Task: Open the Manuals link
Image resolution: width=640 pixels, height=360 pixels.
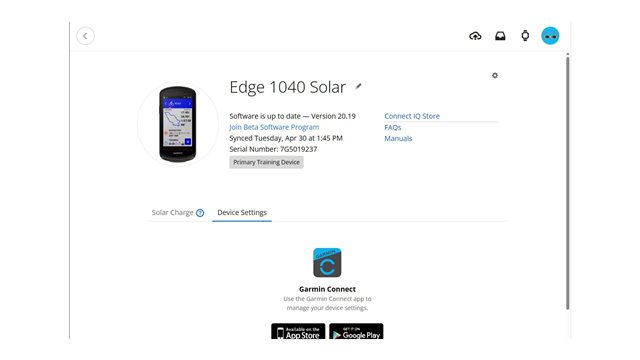Action: pos(398,138)
